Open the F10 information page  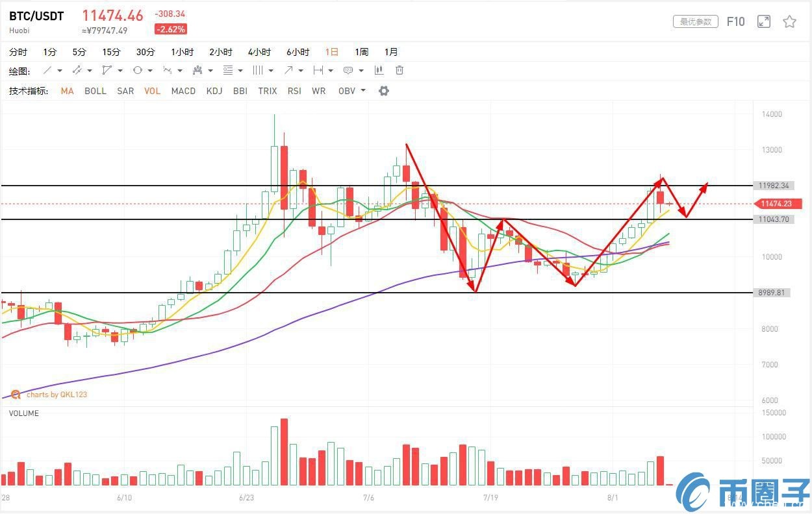pos(735,21)
